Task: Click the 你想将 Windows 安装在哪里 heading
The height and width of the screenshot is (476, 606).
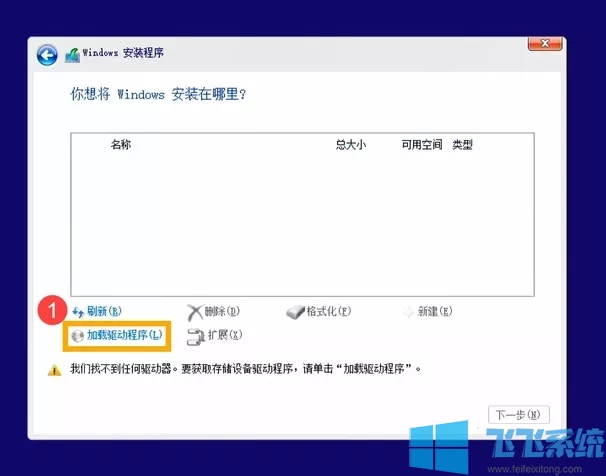Action: tap(158, 94)
